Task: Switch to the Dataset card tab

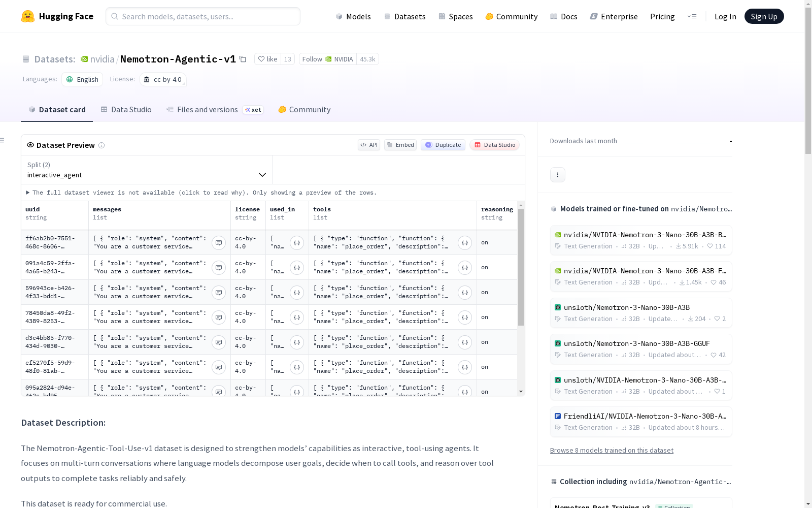Action: click(x=57, y=110)
